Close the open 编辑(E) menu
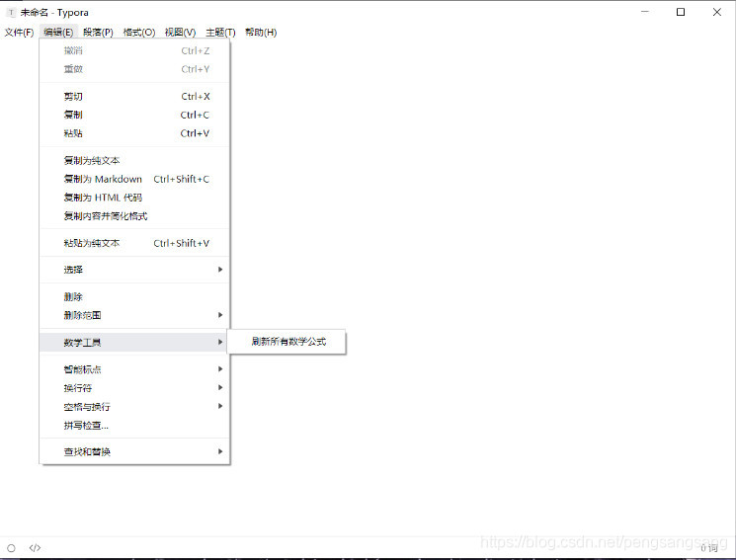 point(58,33)
